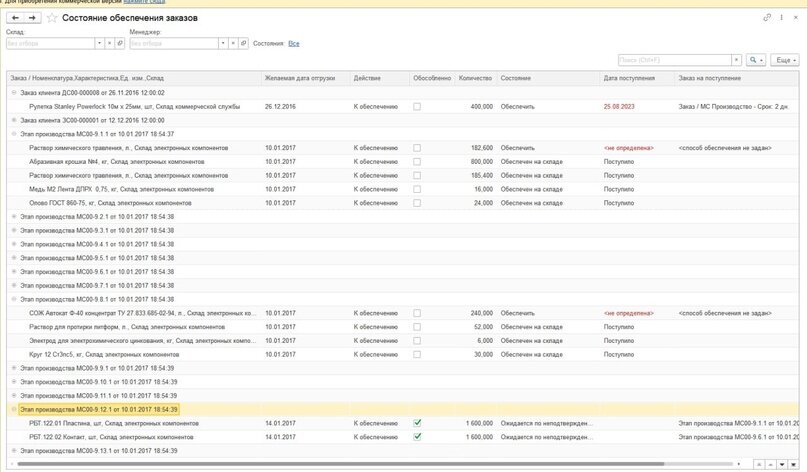Clear the search box with X

coord(736,60)
